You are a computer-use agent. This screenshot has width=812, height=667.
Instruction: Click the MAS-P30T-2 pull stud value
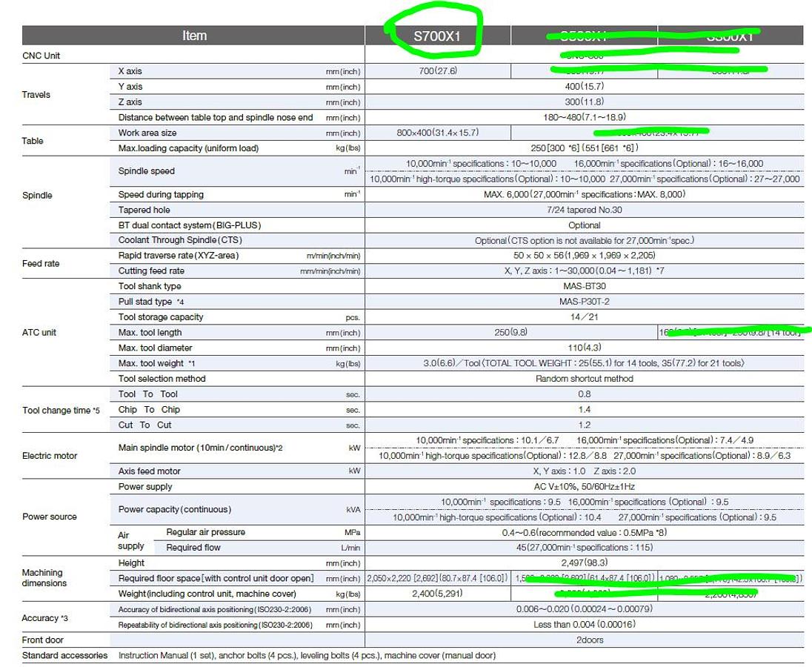coord(584,302)
